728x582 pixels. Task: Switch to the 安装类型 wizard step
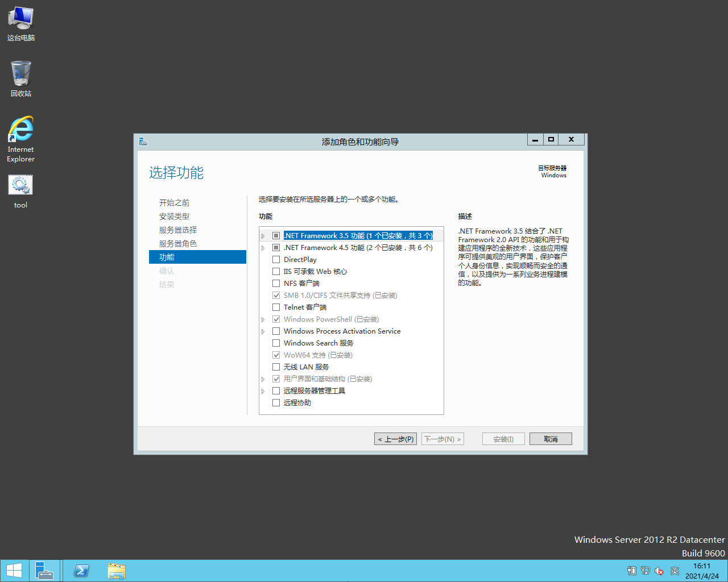pos(174,217)
